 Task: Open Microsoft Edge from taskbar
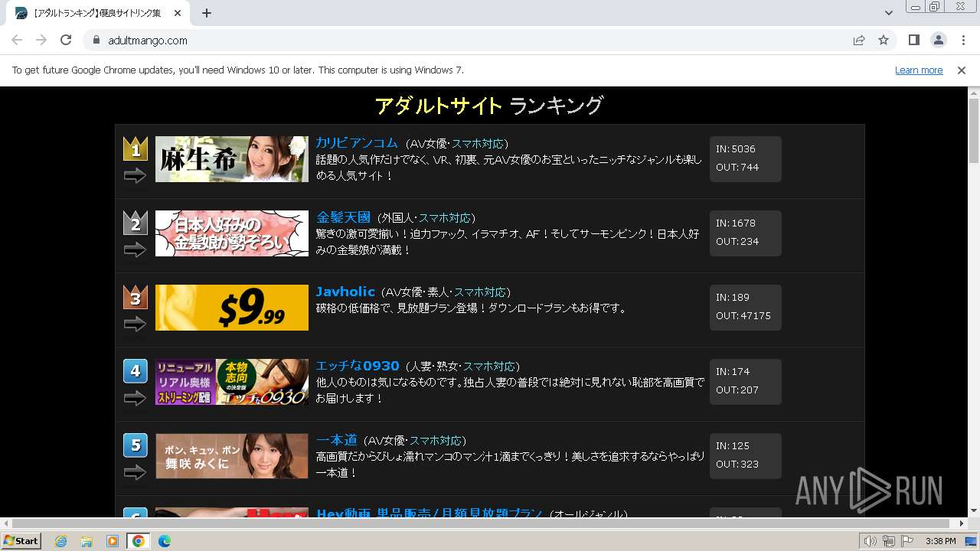[165, 541]
